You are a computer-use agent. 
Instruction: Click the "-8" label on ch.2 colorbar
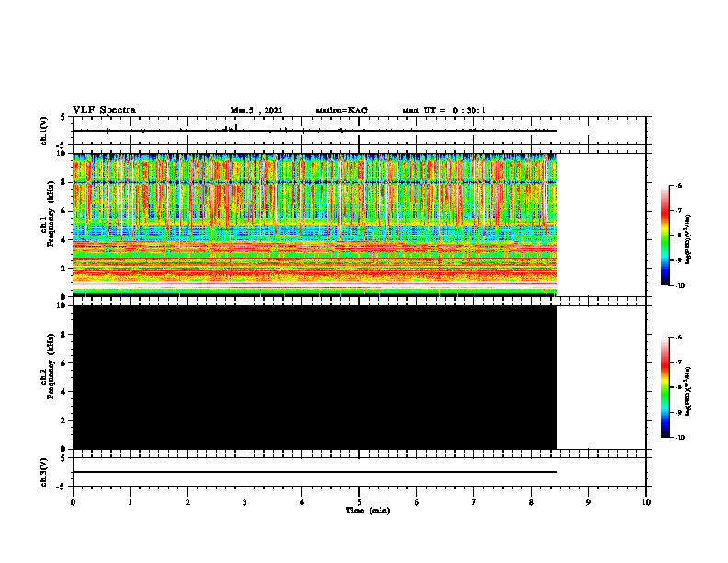[x=678, y=387]
